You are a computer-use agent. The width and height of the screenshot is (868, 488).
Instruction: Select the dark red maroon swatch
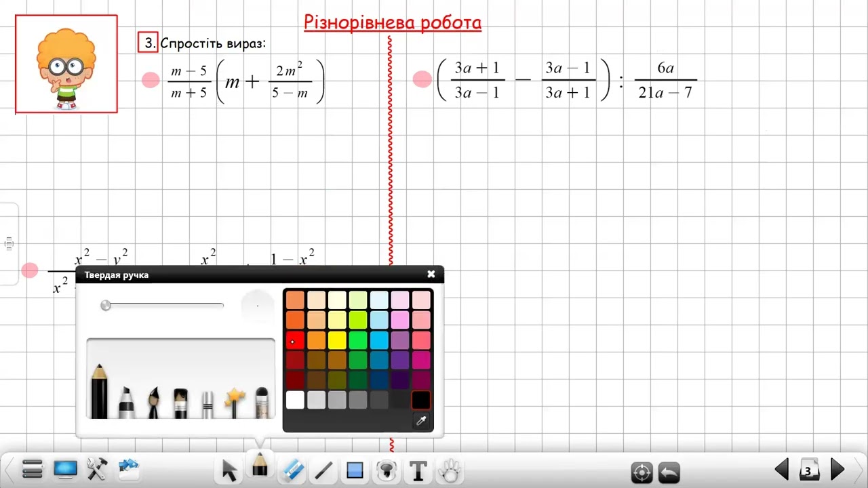coord(295,380)
